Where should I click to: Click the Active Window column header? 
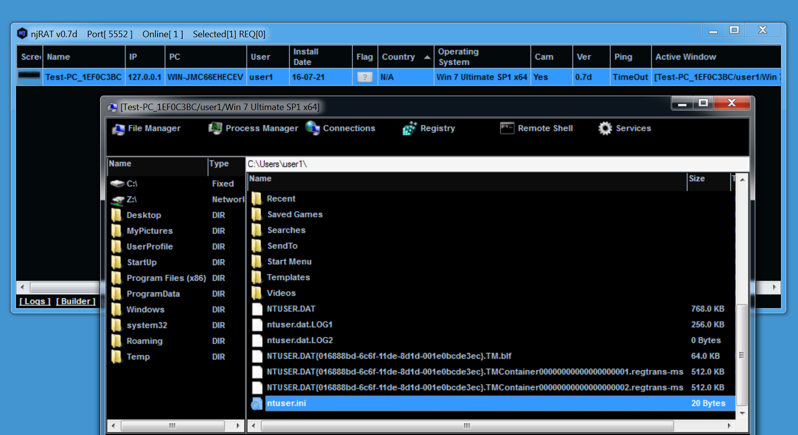(716, 57)
